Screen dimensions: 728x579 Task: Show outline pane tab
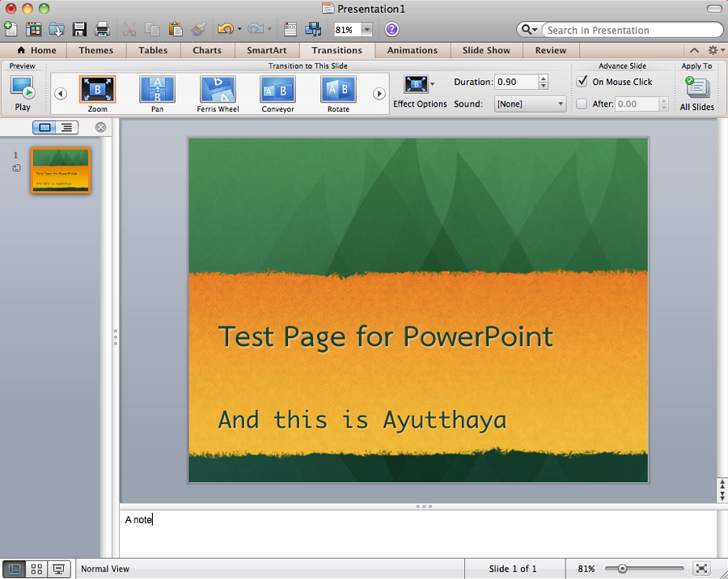coord(67,127)
